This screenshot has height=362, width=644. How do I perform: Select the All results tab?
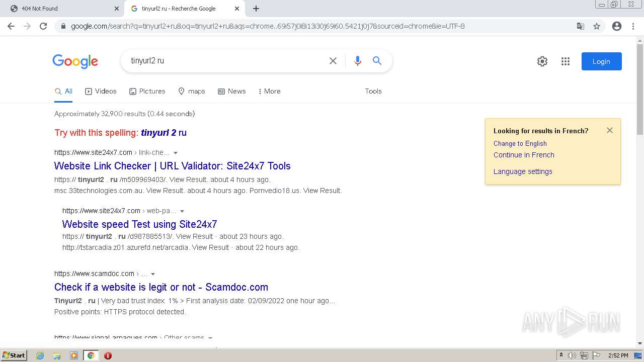(64, 92)
